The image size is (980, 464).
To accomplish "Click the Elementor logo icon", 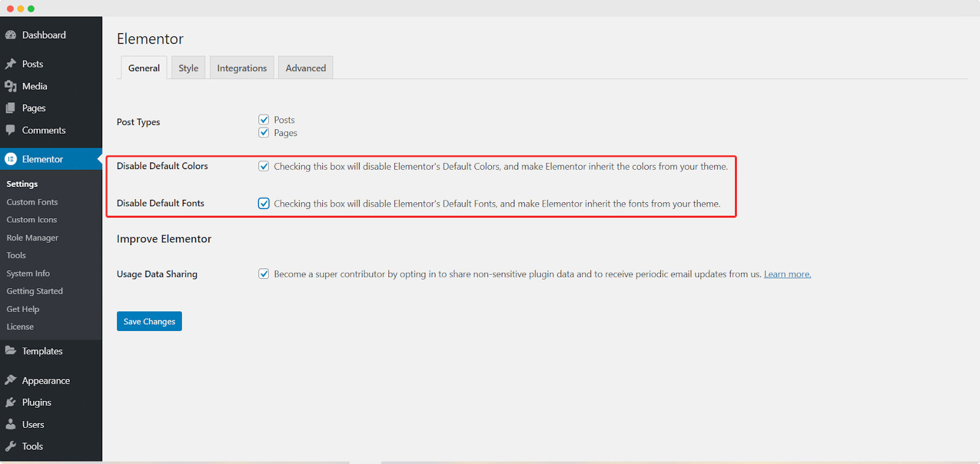I will point(10,159).
